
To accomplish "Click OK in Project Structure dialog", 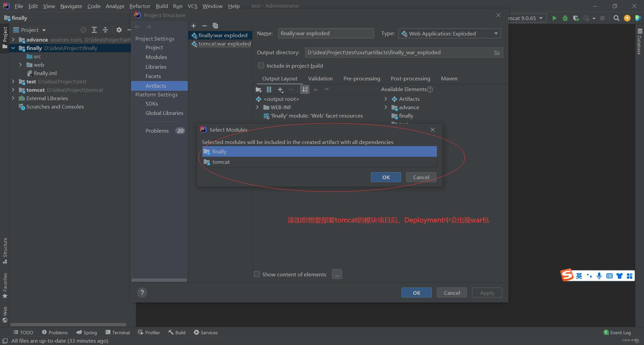I will pos(416,293).
